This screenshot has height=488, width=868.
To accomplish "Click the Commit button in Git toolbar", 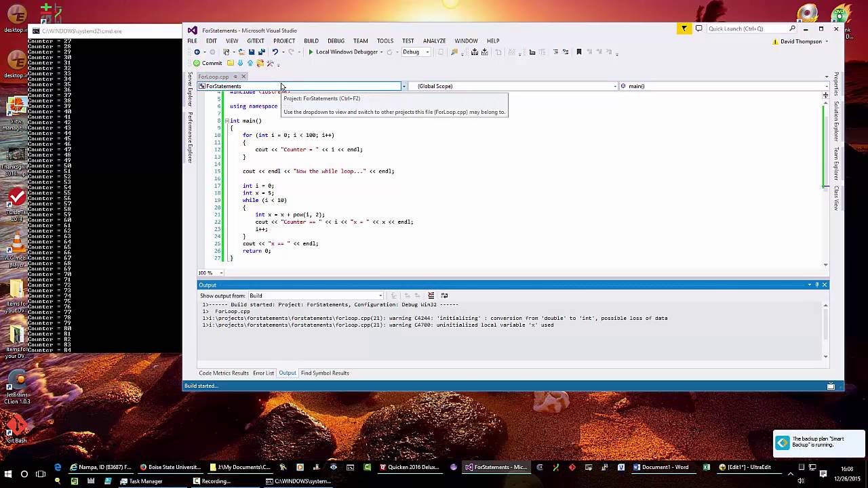I will click(x=208, y=63).
